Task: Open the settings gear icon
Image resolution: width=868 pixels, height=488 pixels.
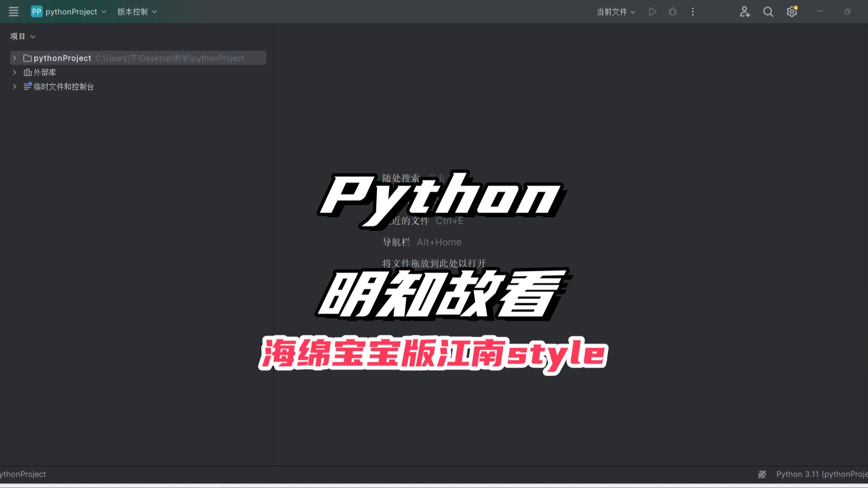Action: click(x=792, y=12)
